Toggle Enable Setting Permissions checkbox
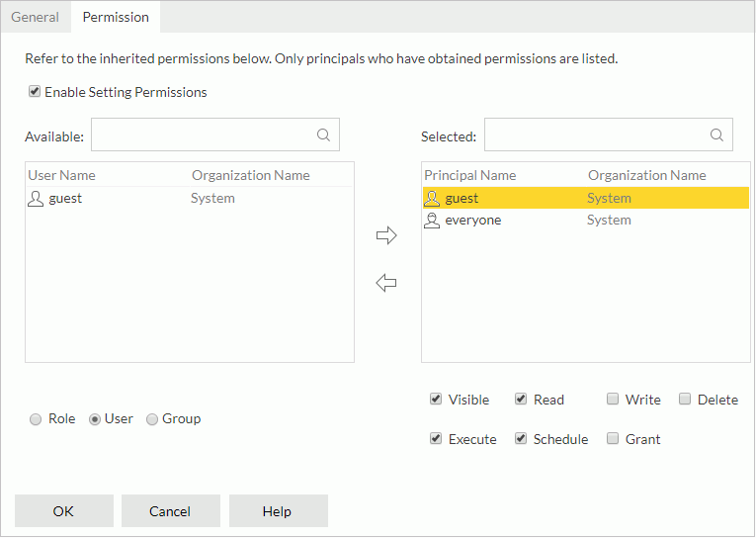756x538 pixels. pos(35,91)
